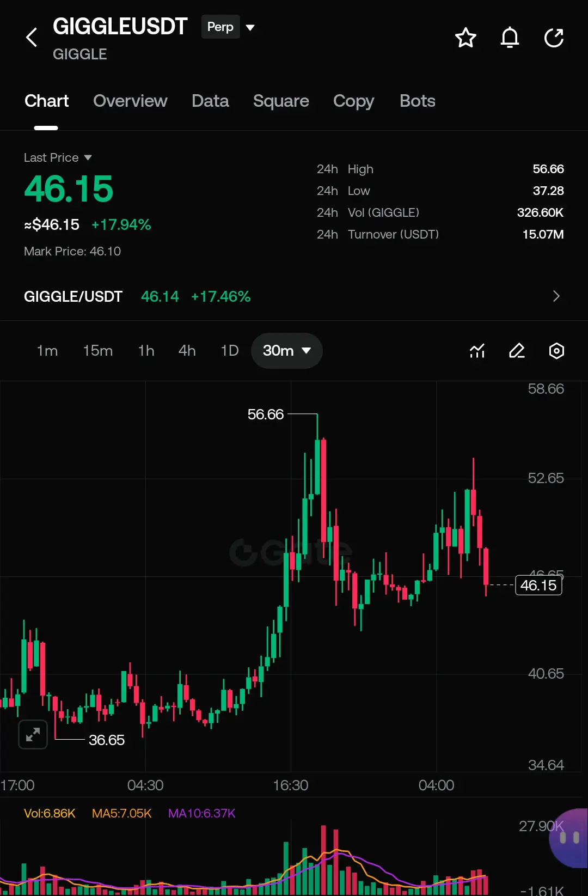Switch to the Square tab

point(281,101)
